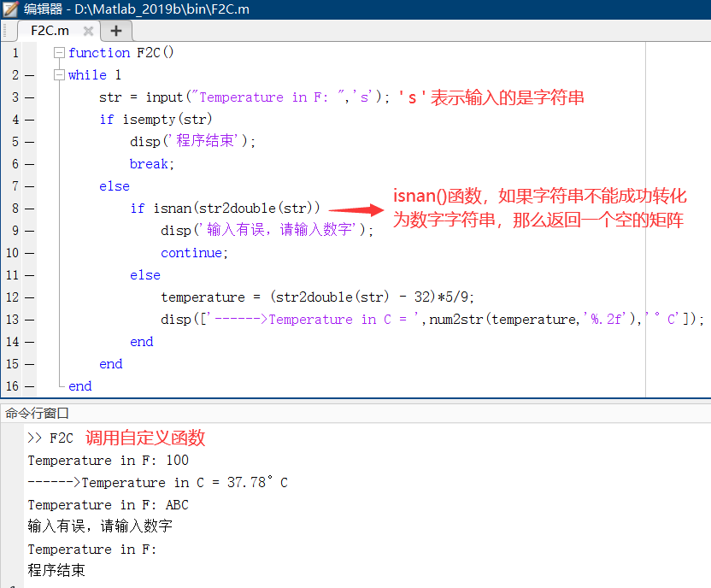Click line number 3 in the editor gutter
Viewport: 711px width, 588px height.
[x=14, y=97]
